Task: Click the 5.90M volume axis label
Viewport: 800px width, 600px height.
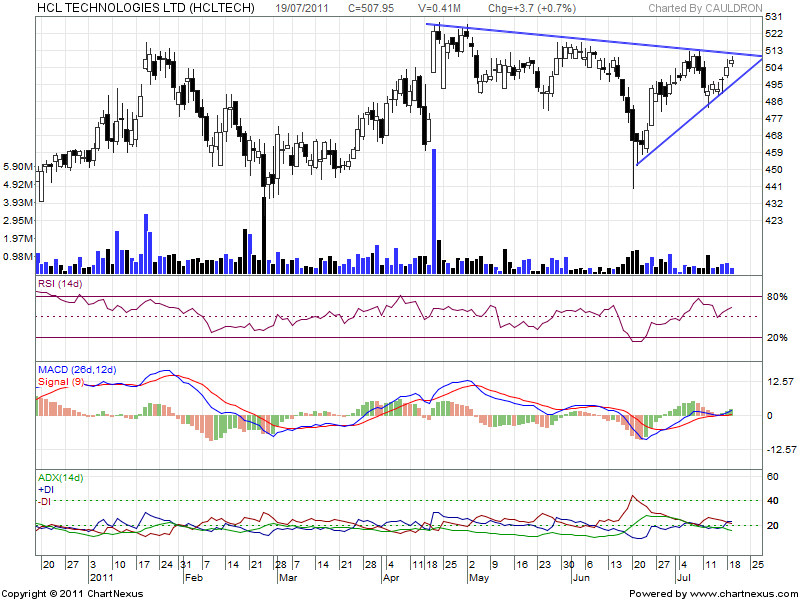Action: click(x=18, y=166)
